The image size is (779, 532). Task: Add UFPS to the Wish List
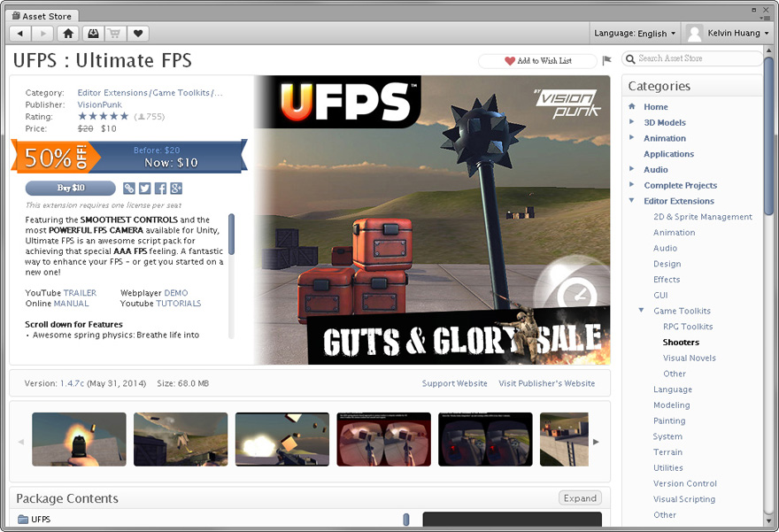point(537,60)
